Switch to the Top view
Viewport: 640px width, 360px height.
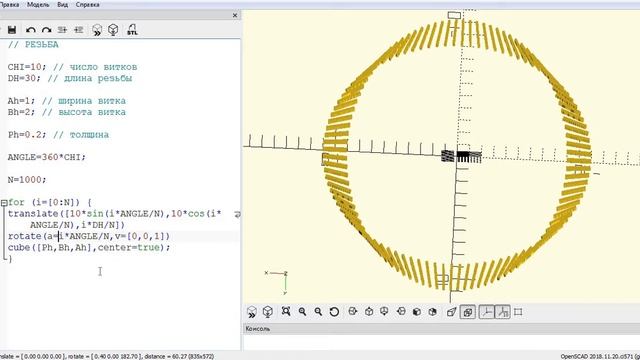[369, 311]
